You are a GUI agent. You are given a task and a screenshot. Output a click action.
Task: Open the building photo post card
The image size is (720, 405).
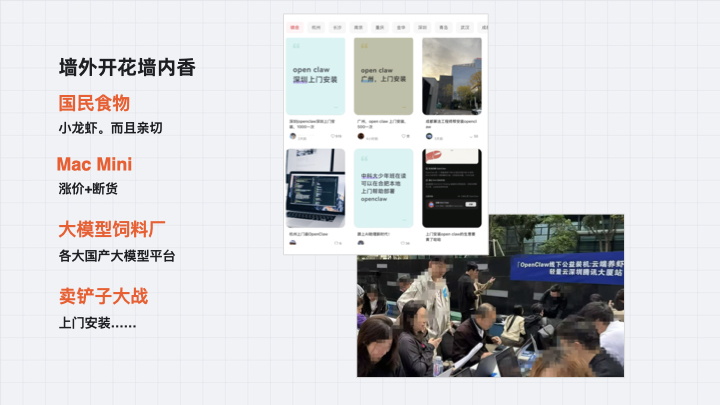coord(451,76)
